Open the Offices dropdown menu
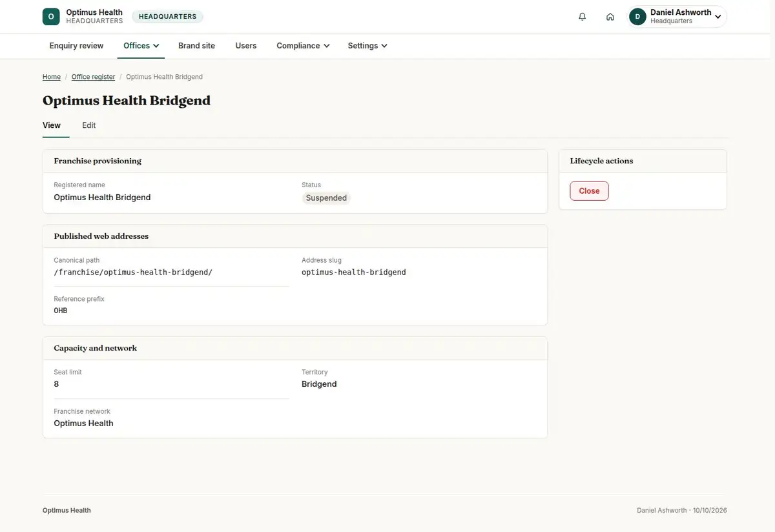The height and width of the screenshot is (532, 775). click(x=141, y=46)
